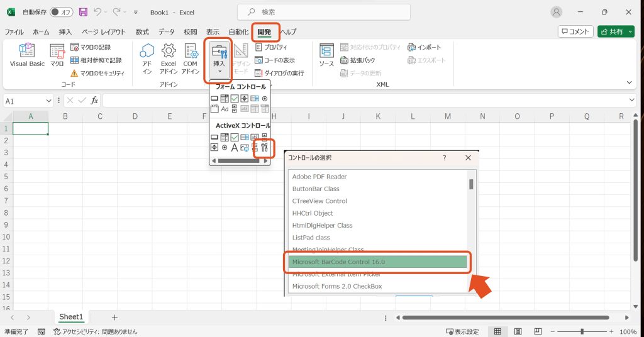This screenshot has height=337, width=644.
Task: Select the form control List Box
Action: click(255, 99)
